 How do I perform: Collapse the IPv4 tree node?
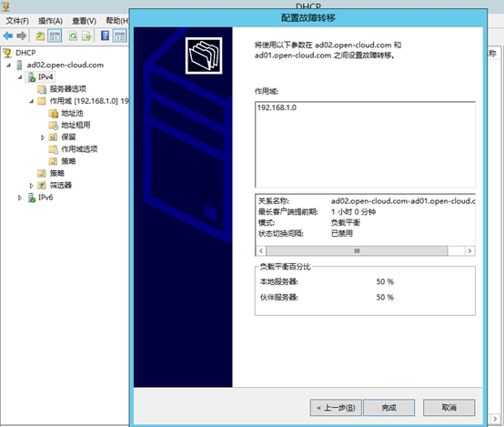[x=20, y=77]
